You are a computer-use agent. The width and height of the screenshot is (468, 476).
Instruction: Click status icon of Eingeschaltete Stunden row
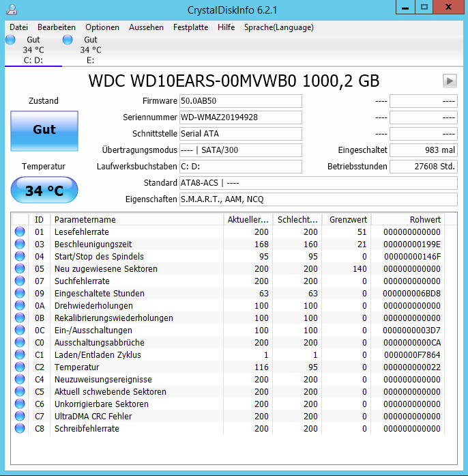pos(20,293)
